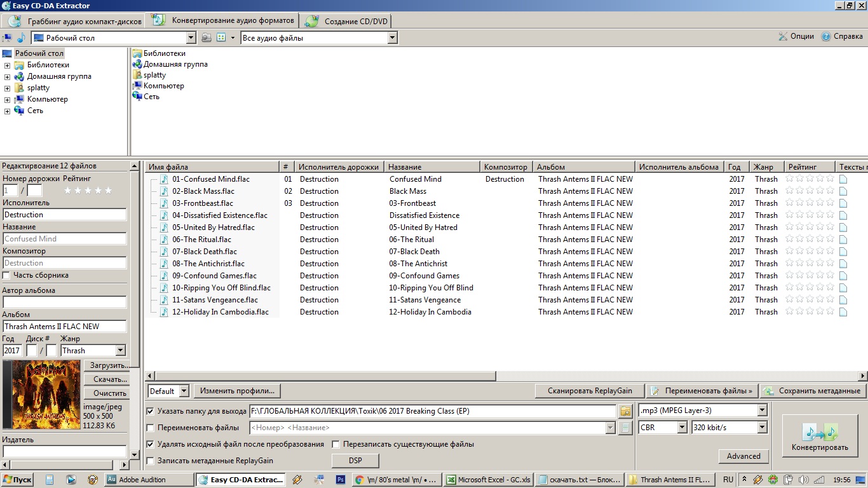Expand the splatty tree node
868x488 pixels.
click(x=7, y=88)
